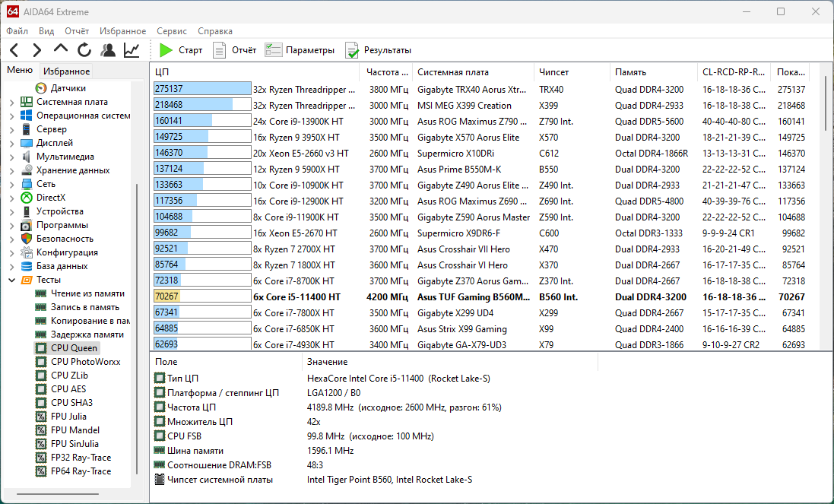Open the Отчёт menu in menu bar
The image size is (834, 504).
(x=77, y=31)
